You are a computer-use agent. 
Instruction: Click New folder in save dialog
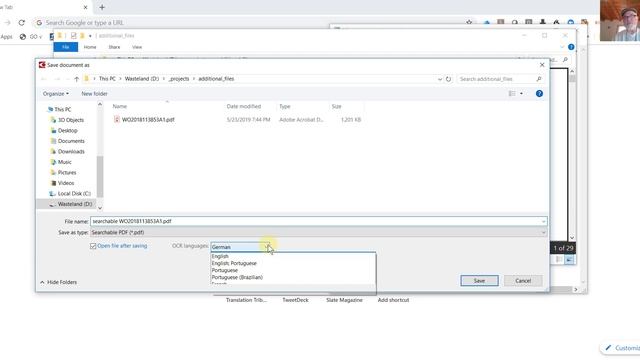point(94,93)
